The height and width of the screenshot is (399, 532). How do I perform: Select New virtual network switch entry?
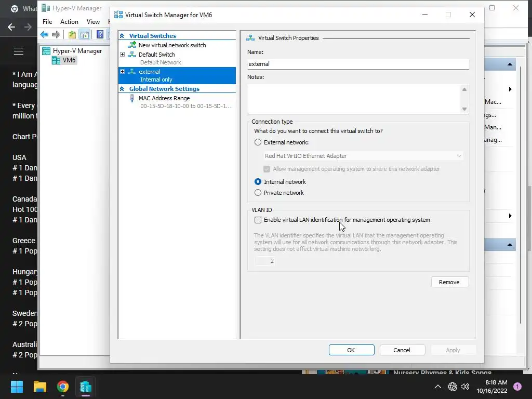click(172, 45)
